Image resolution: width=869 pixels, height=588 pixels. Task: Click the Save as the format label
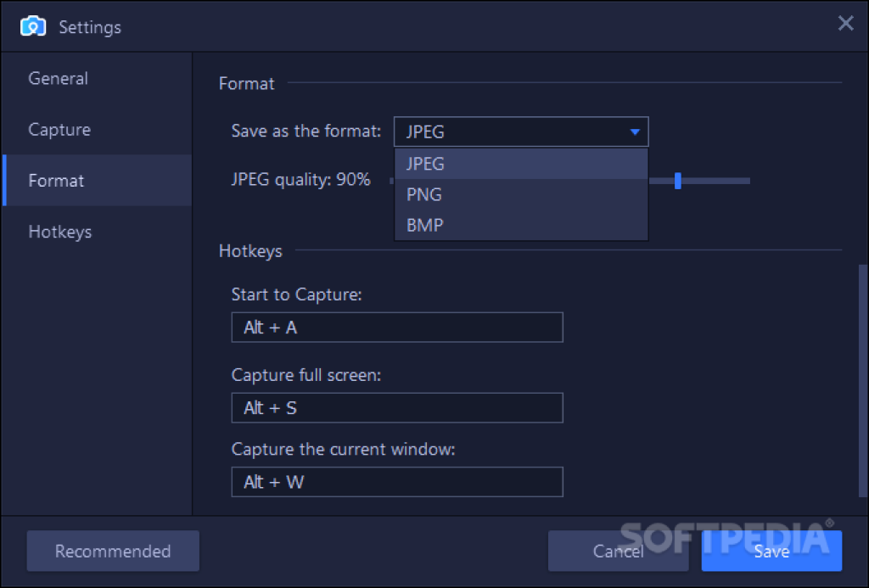point(306,132)
